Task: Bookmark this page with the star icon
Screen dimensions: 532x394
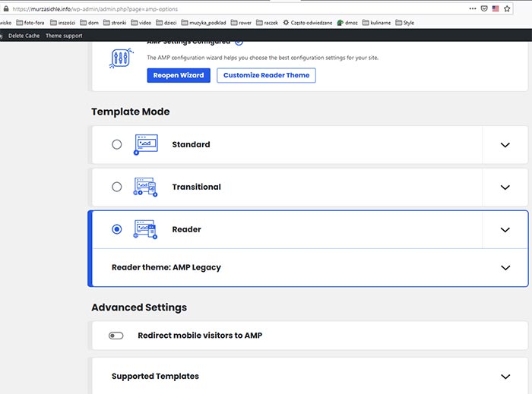Action: [507, 9]
